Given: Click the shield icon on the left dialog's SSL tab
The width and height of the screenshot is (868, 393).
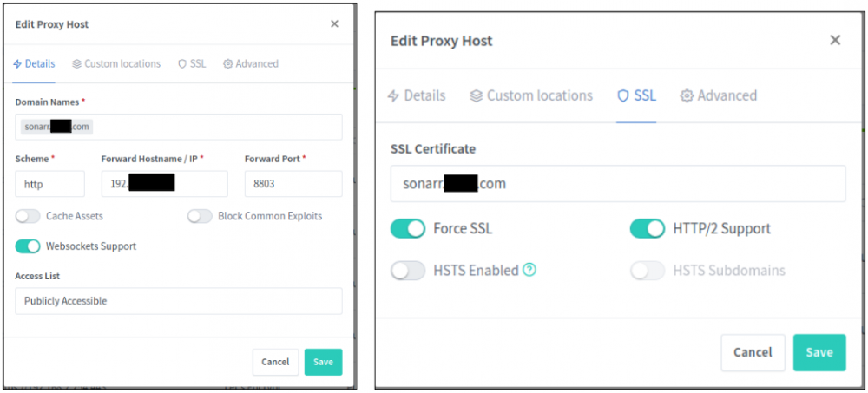Looking at the screenshot, I should pos(182,63).
